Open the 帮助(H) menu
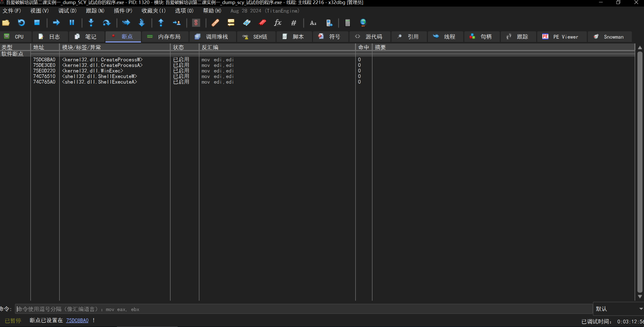 point(212,11)
